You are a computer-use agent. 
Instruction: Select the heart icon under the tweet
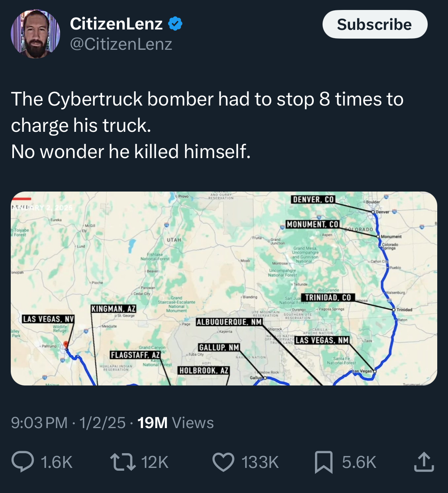[x=224, y=462]
